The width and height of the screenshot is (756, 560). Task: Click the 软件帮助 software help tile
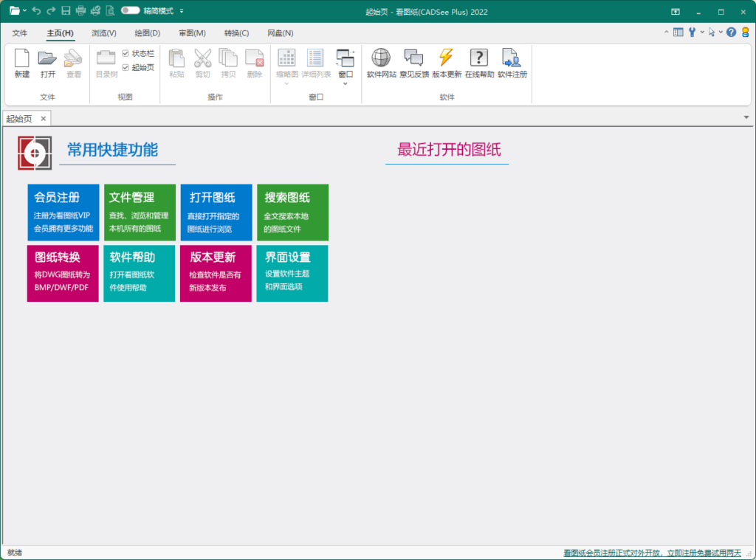(x=140, y=273)
